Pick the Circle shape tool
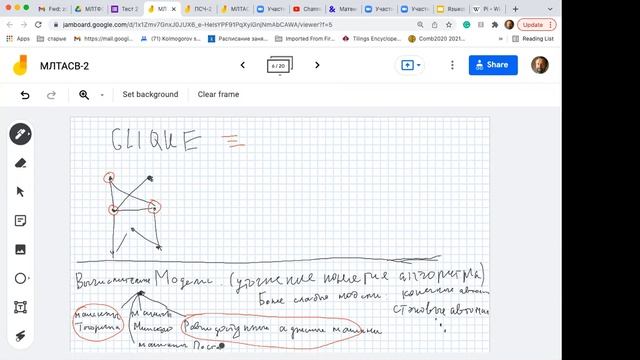Screen dimensions: 640x360 click(x=20, y=278)
